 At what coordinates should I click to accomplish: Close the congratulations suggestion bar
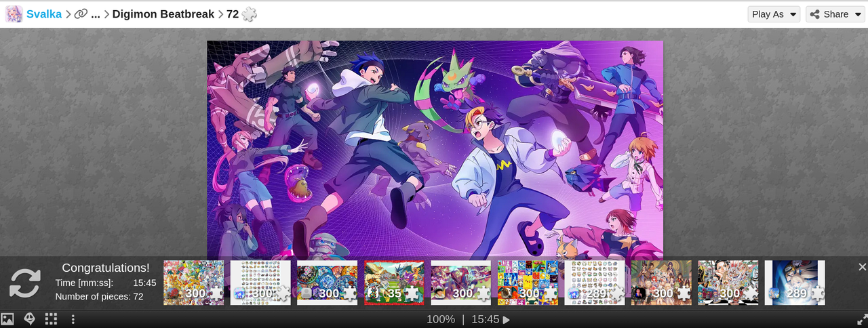(862, 267)
